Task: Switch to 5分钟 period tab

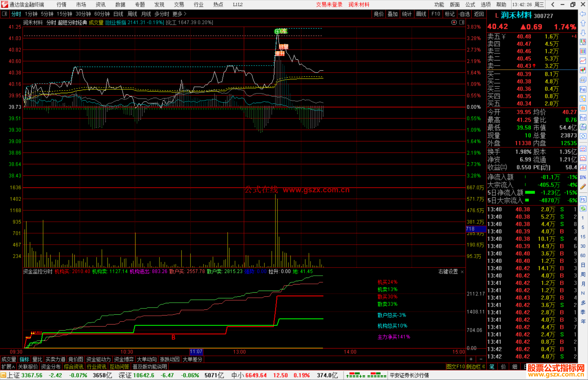Action: point(47,14)
